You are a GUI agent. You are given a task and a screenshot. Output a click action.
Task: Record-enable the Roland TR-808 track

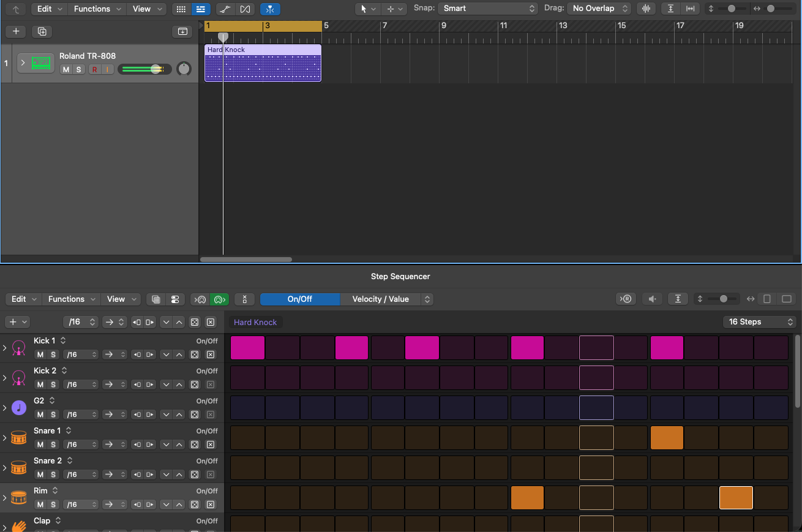[x=94, y=70]
